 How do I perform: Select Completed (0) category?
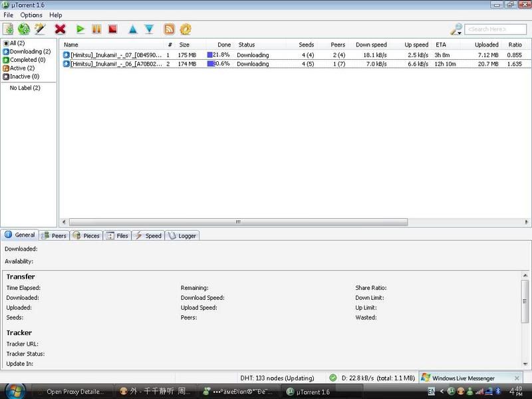24,60
